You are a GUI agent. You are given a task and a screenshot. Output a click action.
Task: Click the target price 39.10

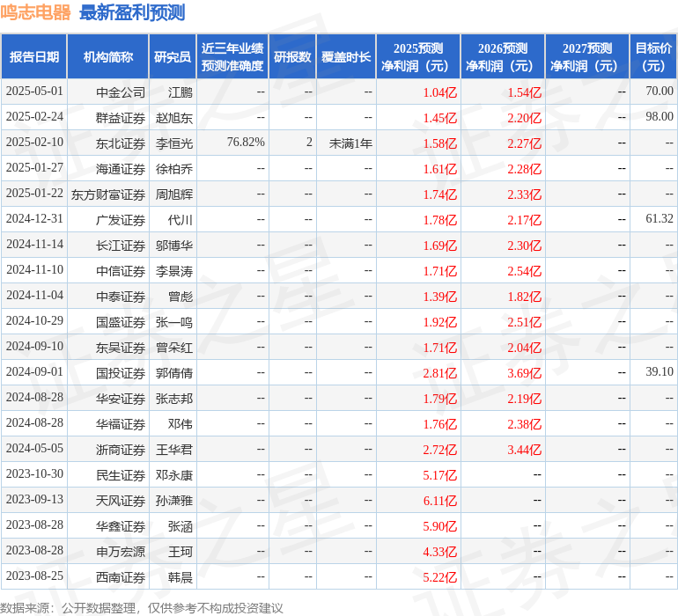coord(660,371)
